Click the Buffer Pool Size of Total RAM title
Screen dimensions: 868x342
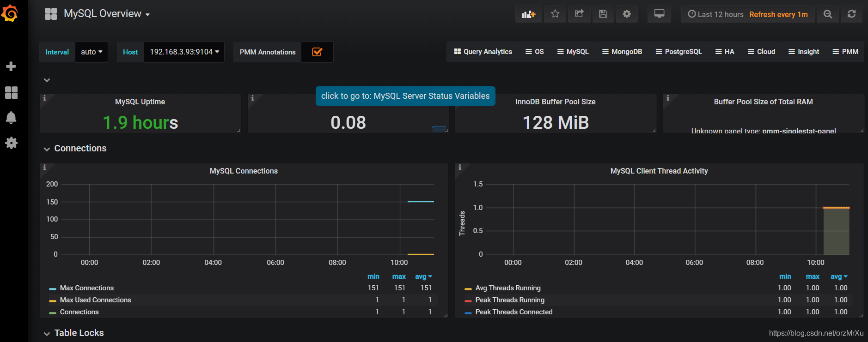coord(763,102)
